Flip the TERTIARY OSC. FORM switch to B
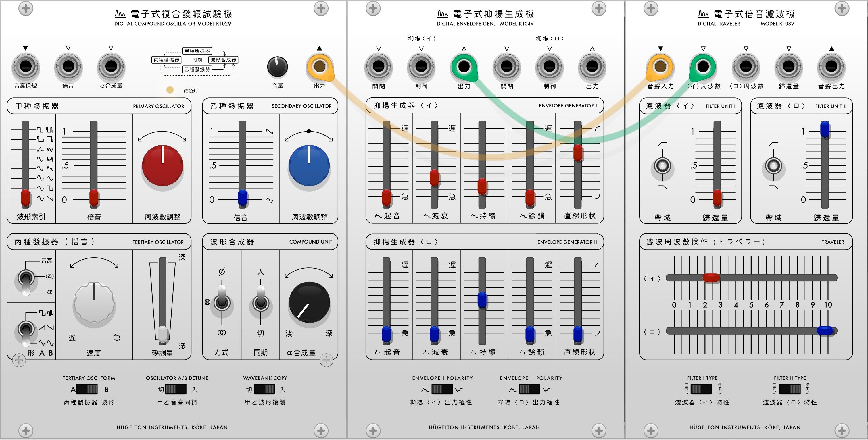This screenshot has width=868, height=440. click(89, 389)
